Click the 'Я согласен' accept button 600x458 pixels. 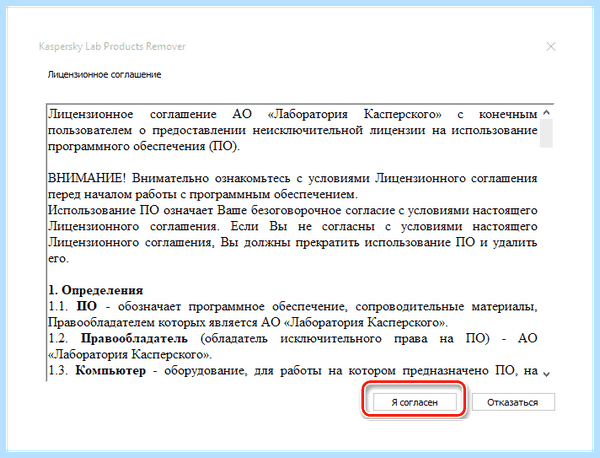pos(414,402)
